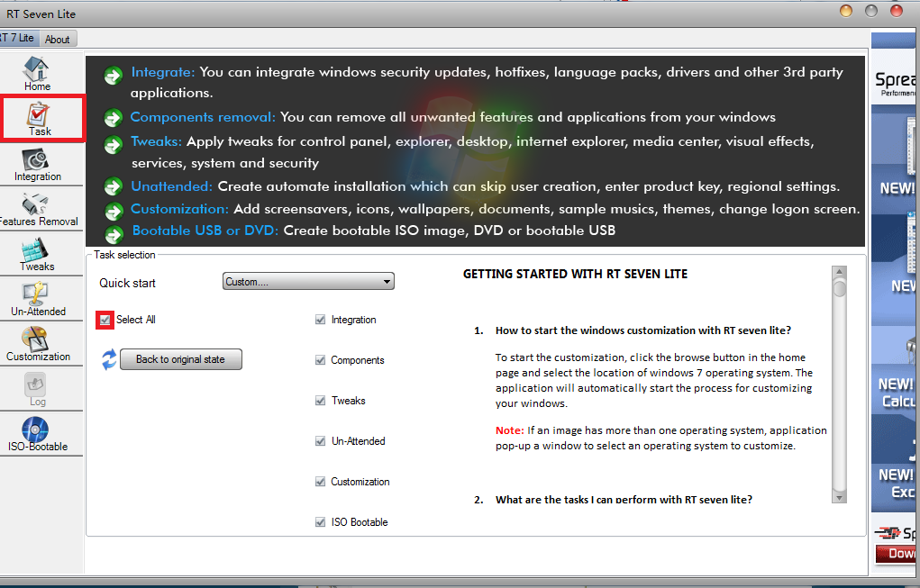Screen dimensions: 920x588
Task: Click green arrow beside Bootable USB or DVD
Action: [114, 234]
